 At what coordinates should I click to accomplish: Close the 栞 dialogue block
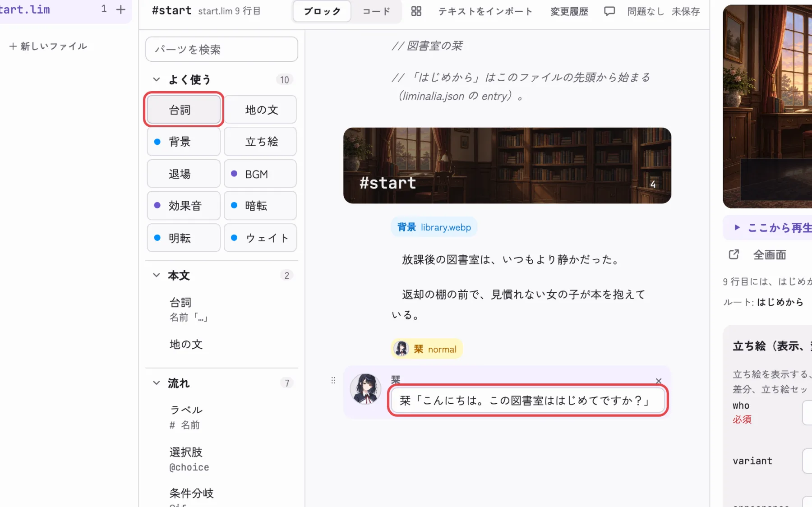(658, 381)
